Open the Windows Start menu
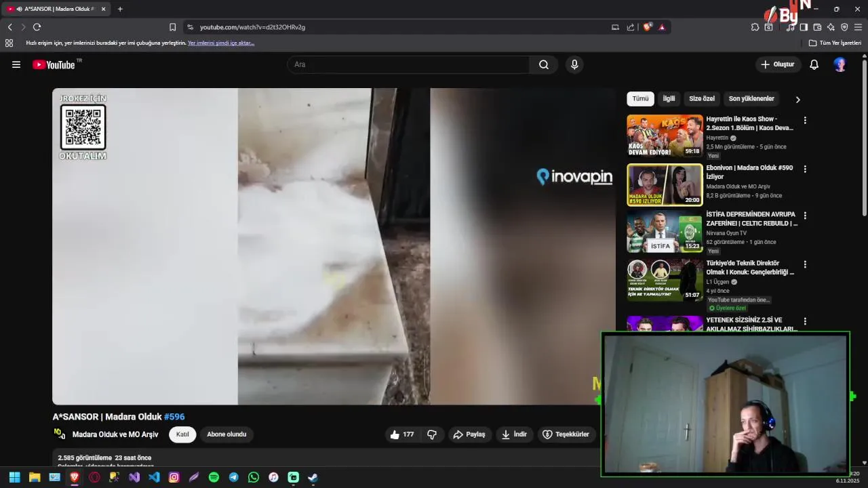Viewport: 868px width, 488px height. pyautogui.click(x=14, y=477)
